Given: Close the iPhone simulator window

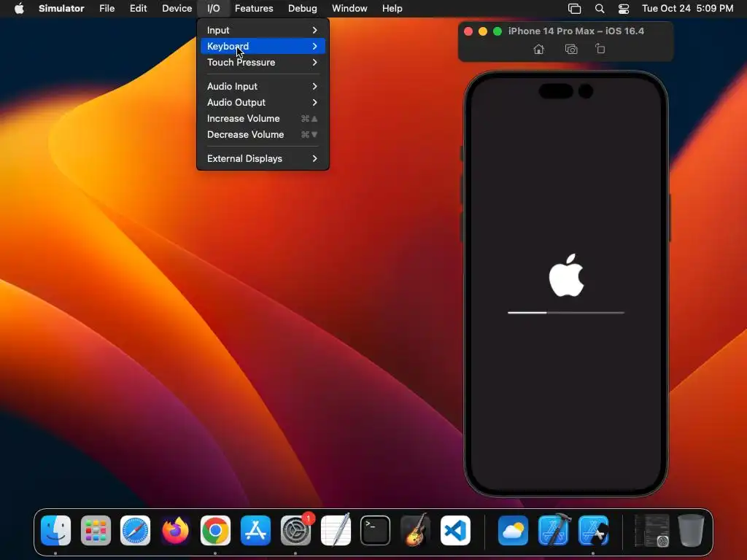Looking at the screenshot, I should coord(468,31).
